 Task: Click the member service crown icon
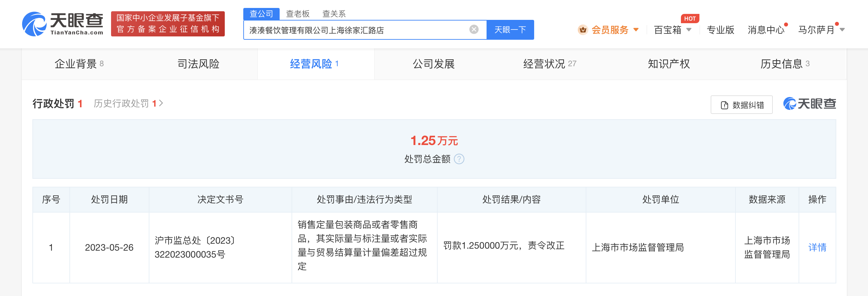583,30
